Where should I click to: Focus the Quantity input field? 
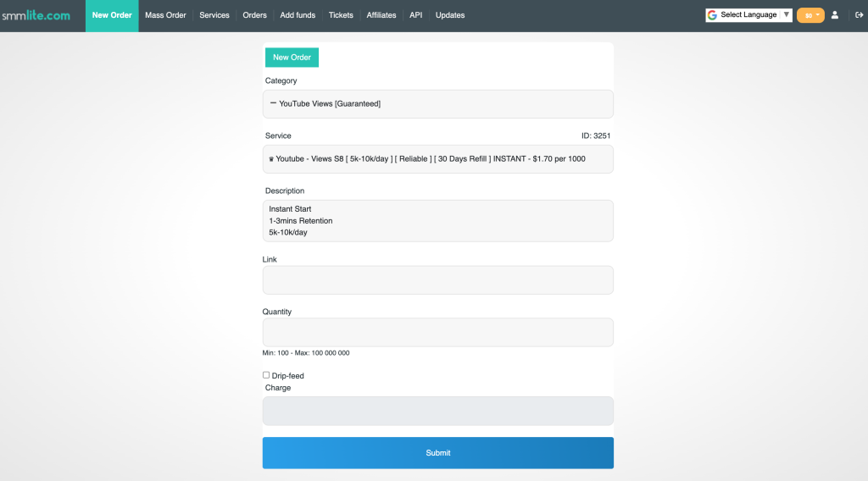[438, 332]
